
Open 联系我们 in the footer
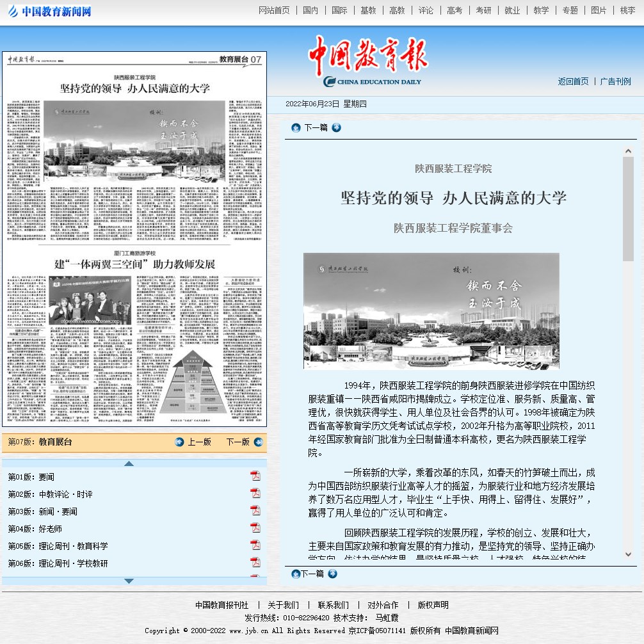click(333, 605)
